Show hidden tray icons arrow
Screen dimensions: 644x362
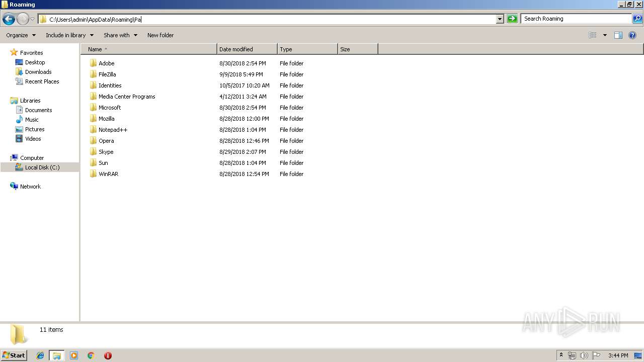pos(561,355)
